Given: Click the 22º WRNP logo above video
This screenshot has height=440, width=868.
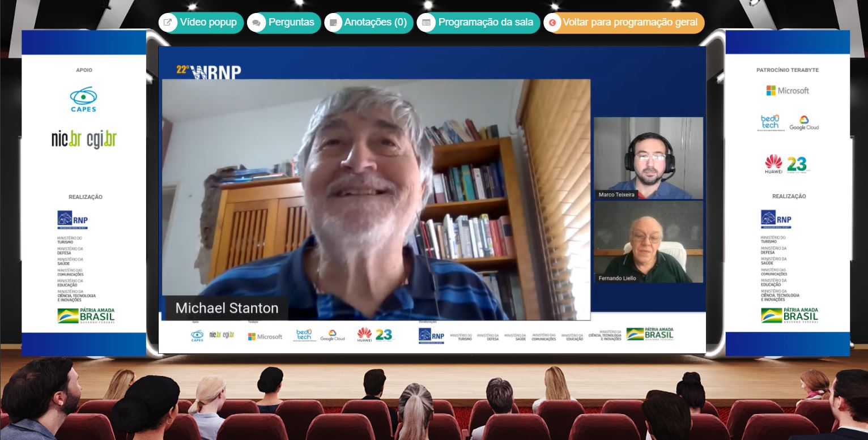Looking at the screenshot, I should (x=209, y=71).
